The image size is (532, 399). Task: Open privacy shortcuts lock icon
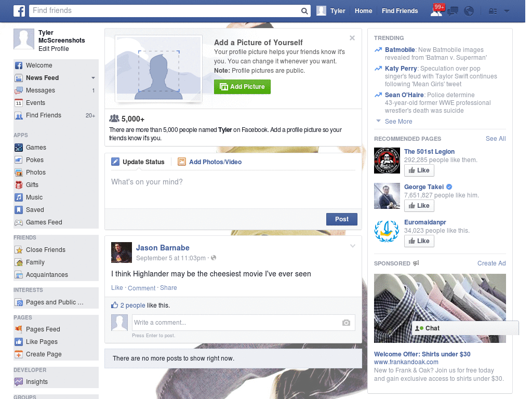493,11
